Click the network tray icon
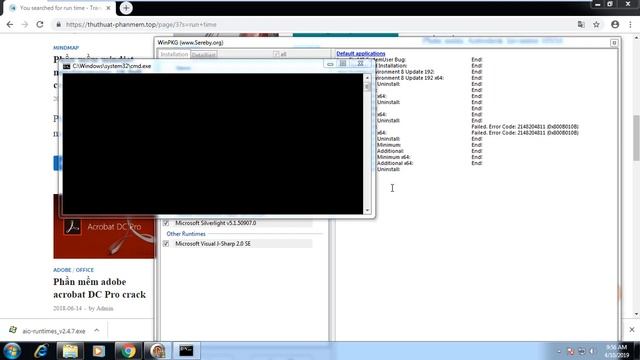The width and height of the screenshot is (640, 360). pyautogui.click(x=582, y=351)
